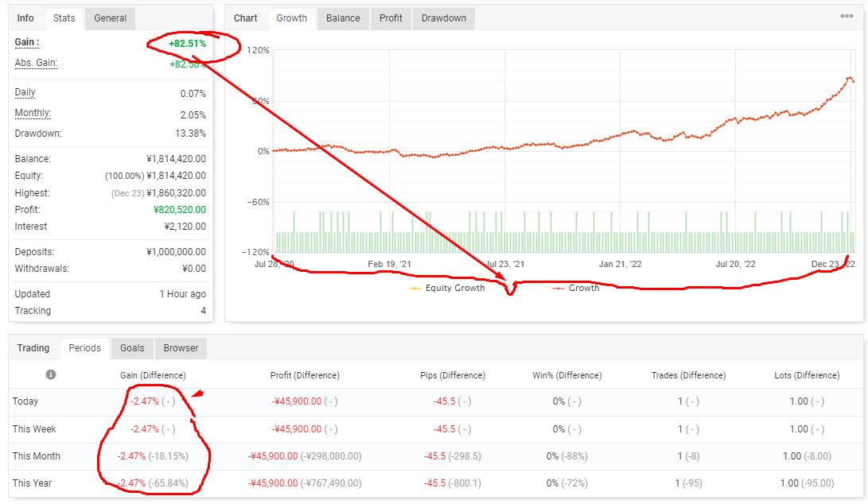Click This Month gain -2.47% (-18.15%)
The image size is (868, 504).
pos(153,456)
